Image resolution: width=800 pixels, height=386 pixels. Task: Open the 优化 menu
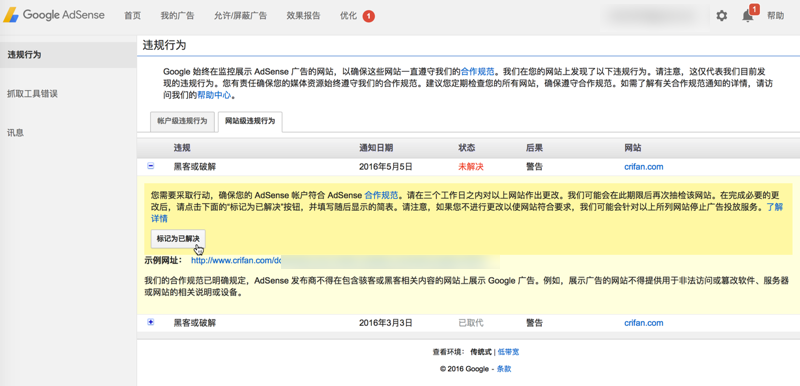[x=348, y=16]
